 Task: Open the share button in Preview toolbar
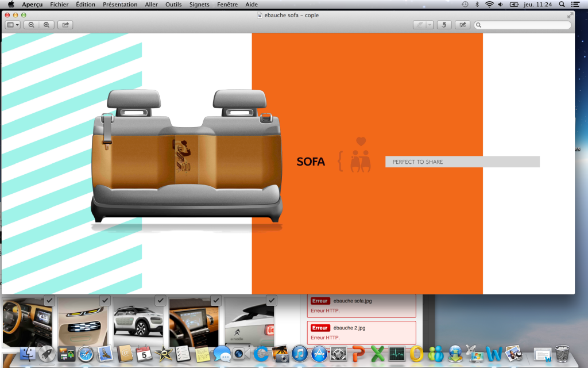(x=65, y=25)
